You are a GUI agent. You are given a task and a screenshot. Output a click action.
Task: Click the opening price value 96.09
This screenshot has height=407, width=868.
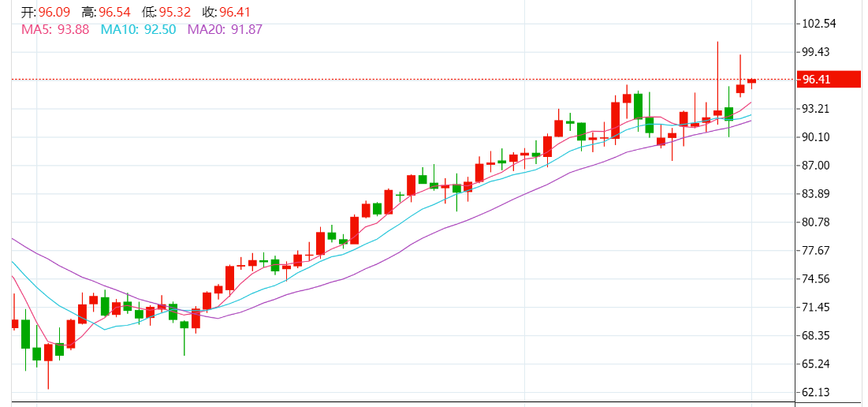click(54, 13)
